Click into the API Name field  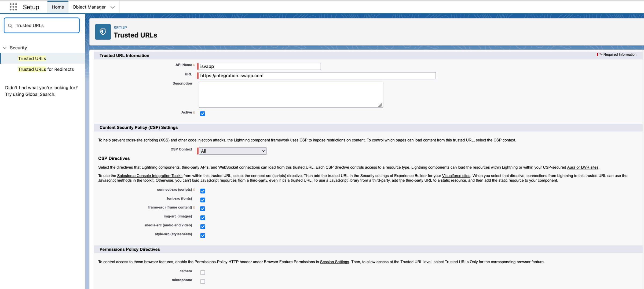coord(260,66)
